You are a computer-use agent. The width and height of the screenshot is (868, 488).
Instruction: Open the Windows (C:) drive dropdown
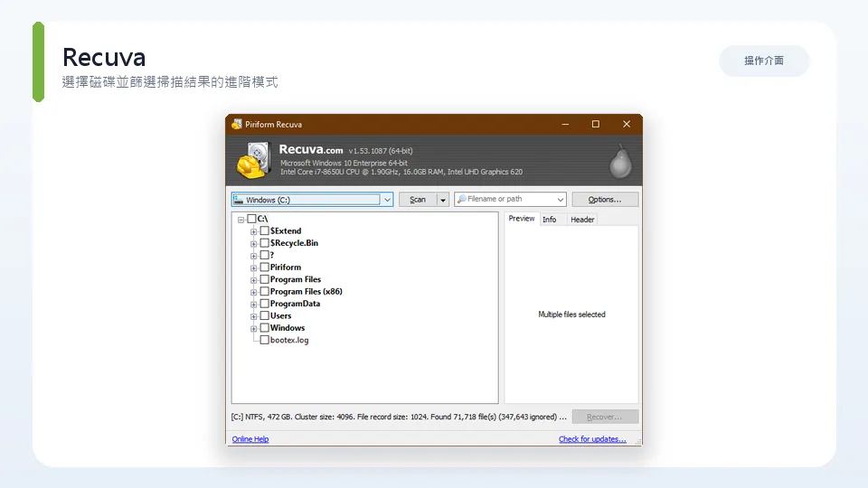click(x=387, y=200)
